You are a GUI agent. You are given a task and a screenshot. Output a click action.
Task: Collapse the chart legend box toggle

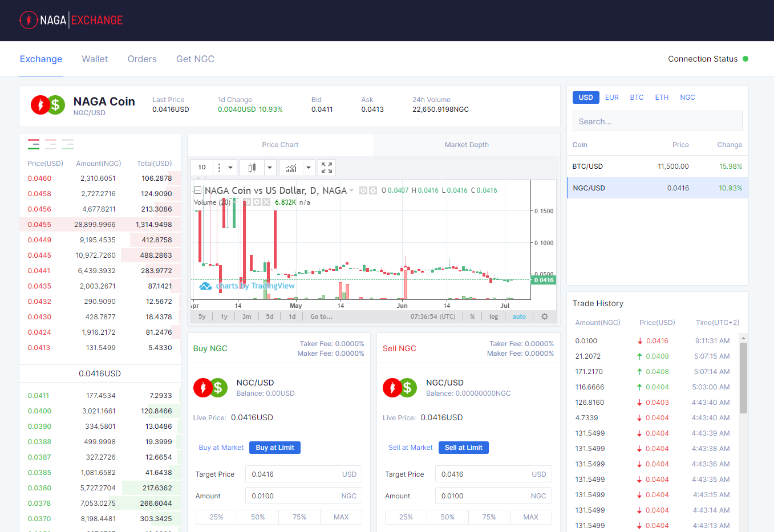pyautogui.click(x=197, y=190)
